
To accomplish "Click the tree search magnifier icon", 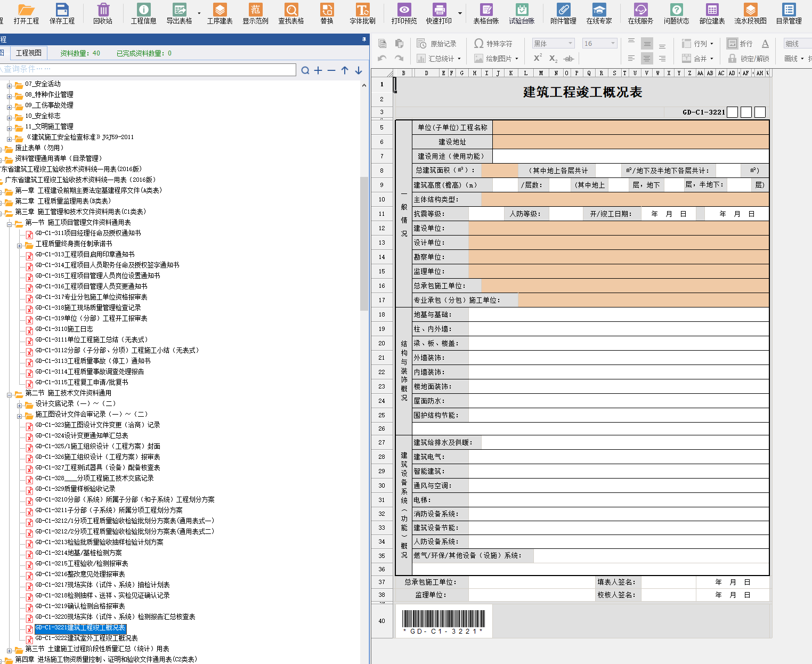I will click(305, 70).
